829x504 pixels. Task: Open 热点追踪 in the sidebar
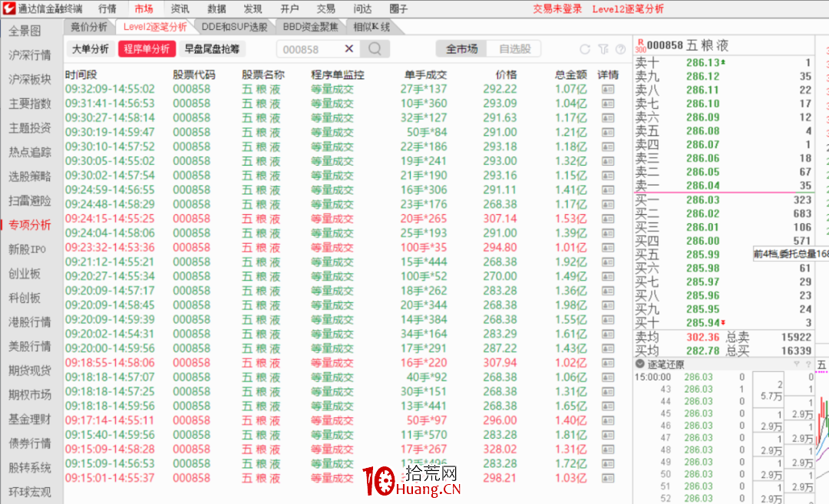point(30,152)
